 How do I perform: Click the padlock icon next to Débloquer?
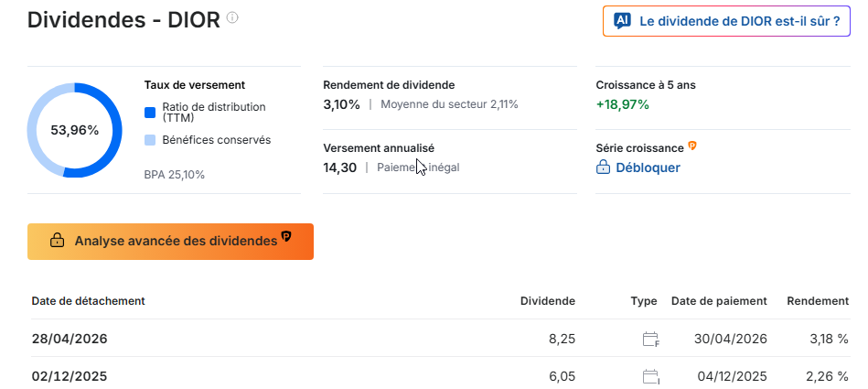tap(603, 167)
